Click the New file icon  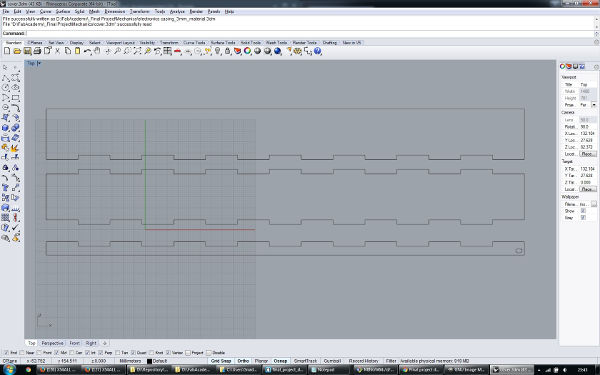[x=7, y=51]
